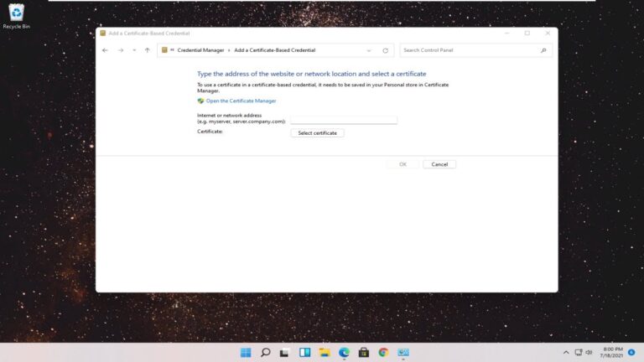The width and height of the screenshot is (644, 362).
Task: Refresh the Control Panel address bar
Action: (x=385, y=50)
